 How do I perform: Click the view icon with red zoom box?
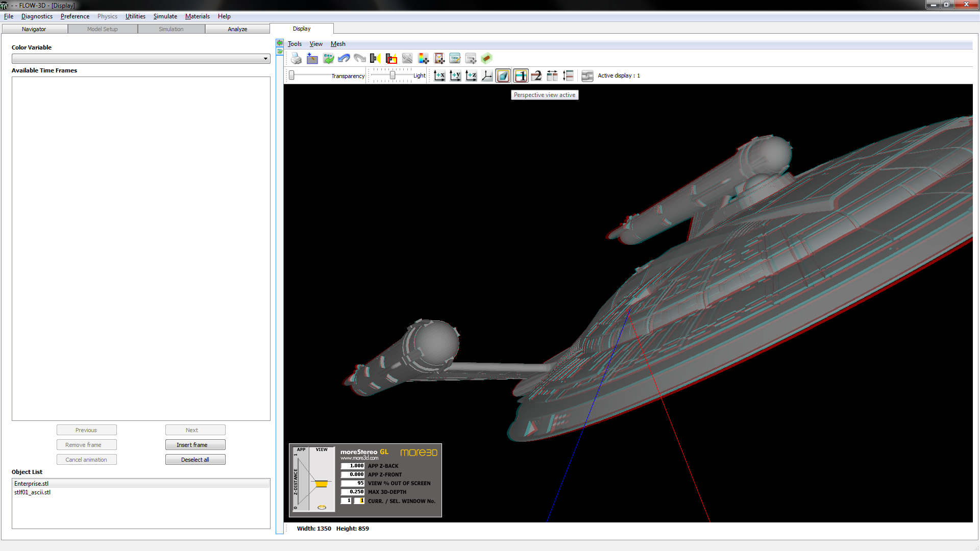(x=391, y=59)
